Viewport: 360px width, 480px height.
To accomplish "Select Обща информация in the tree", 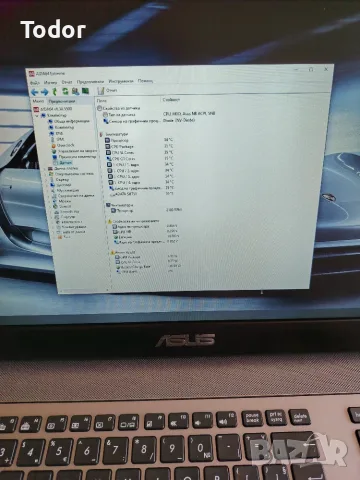I will point(69,121).
